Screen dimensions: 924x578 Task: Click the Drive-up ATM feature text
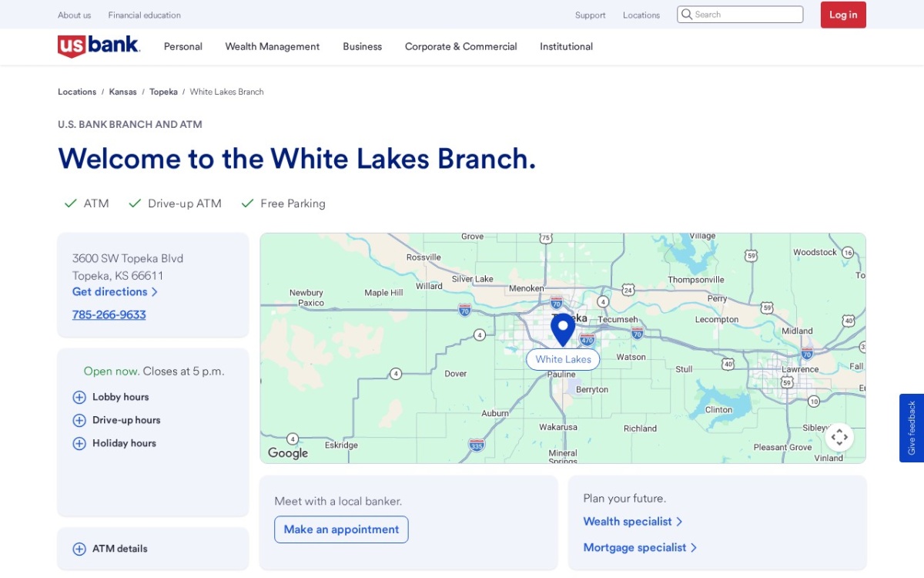185,203
